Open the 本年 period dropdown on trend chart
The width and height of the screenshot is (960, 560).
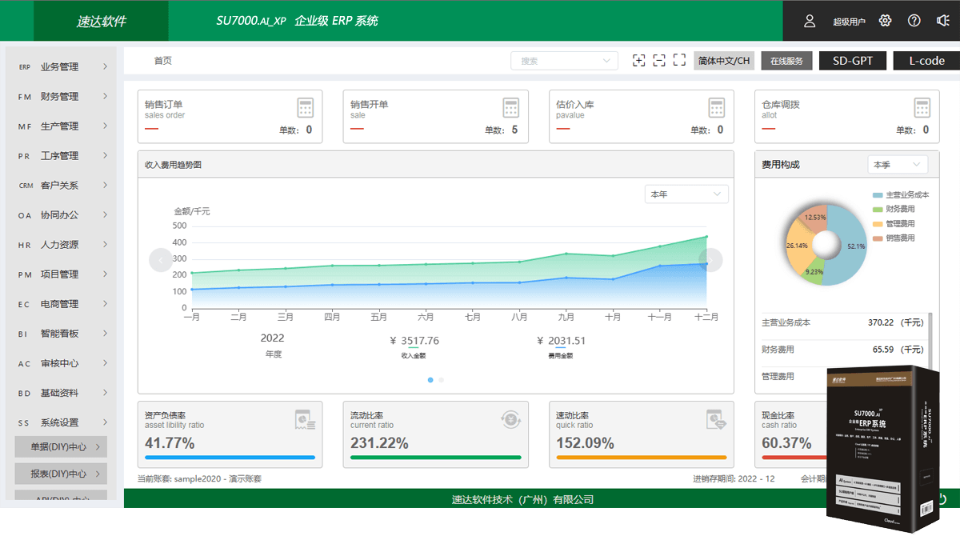tap(686, 194)
